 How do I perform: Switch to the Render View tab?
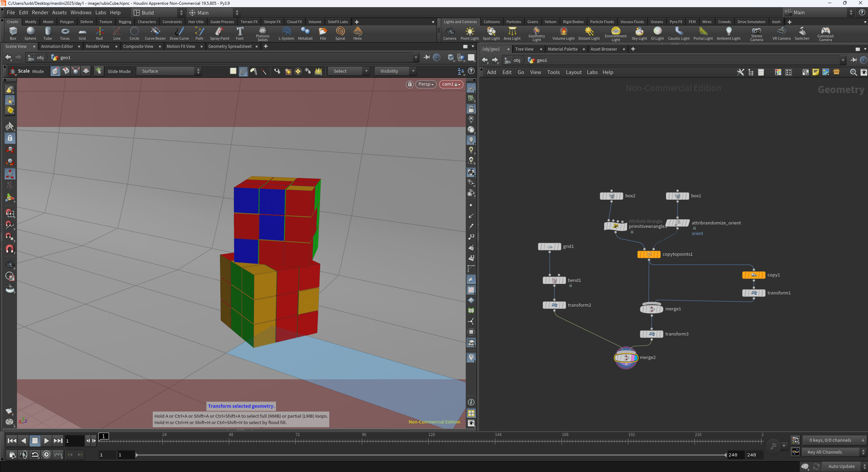point(97,47)
